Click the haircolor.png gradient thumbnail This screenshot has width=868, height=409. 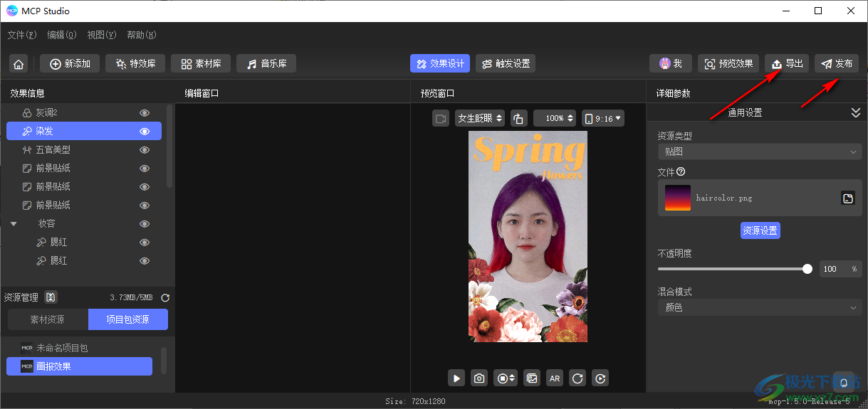point(677,198)
